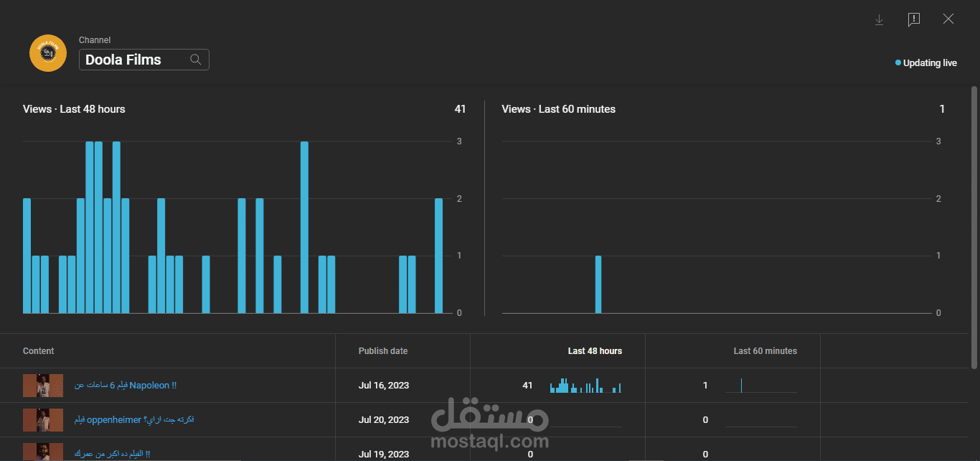The height and width of the screenshot is (461, 980).
Task: Click Napoleon row 60-minute sparkline
Action: click(760, 386)
